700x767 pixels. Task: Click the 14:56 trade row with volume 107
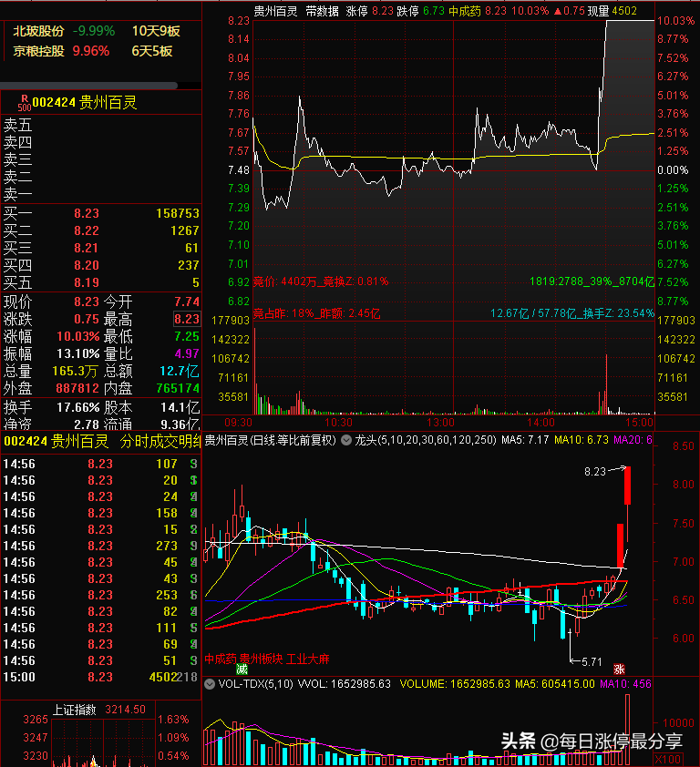point(101,464)
